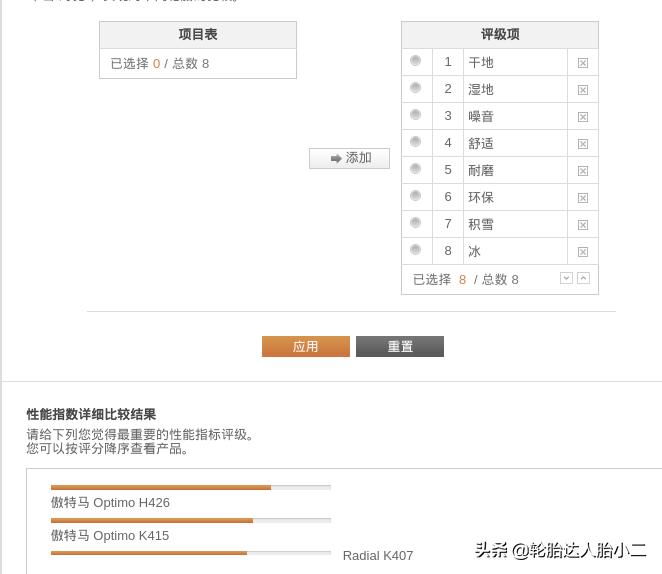Click the Optimo H426 score bar

tap(191, 487)
